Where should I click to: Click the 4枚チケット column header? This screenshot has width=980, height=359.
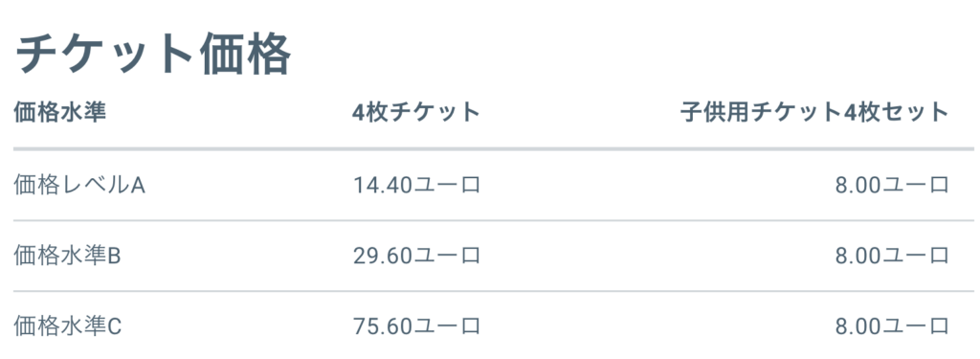click(x=415, y=113)
